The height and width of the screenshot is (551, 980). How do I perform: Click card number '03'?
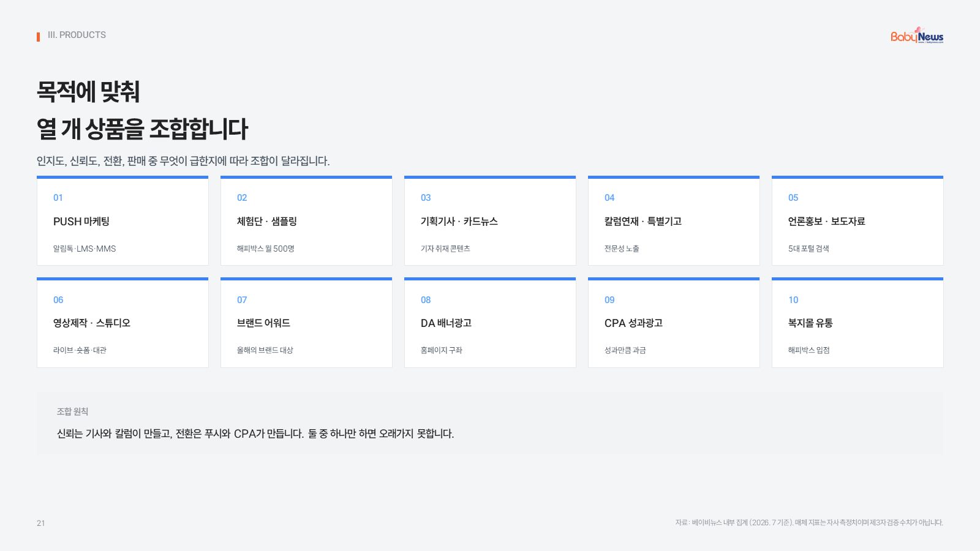(x=426, y=198)
